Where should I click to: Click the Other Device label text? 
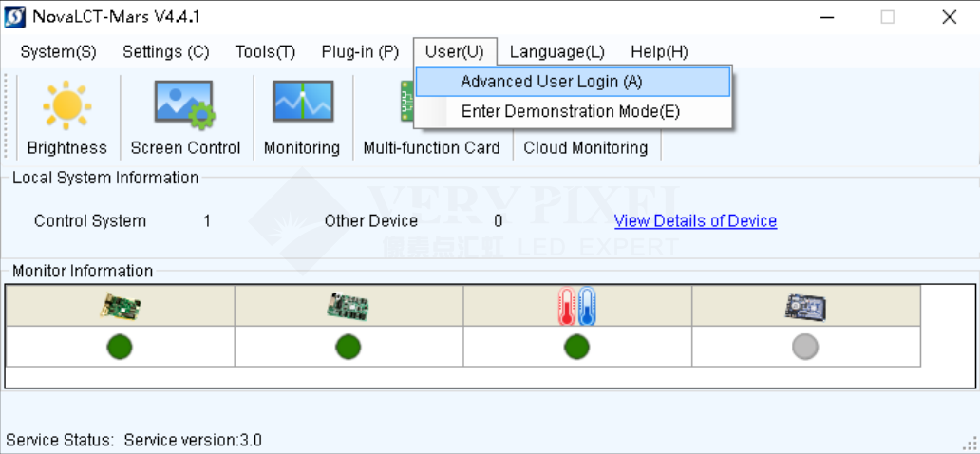[x=370, y=220]
